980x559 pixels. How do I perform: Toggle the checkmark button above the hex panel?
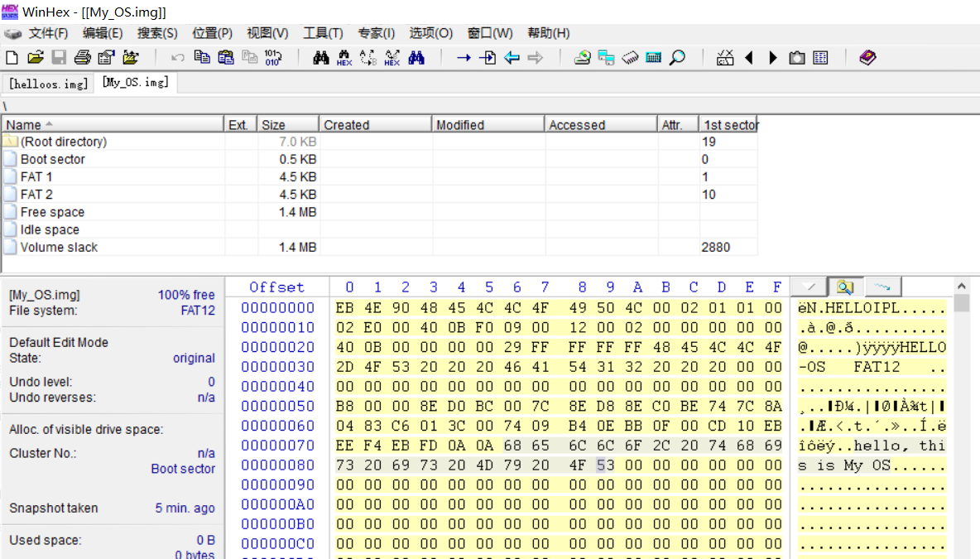tap(807, 286)
